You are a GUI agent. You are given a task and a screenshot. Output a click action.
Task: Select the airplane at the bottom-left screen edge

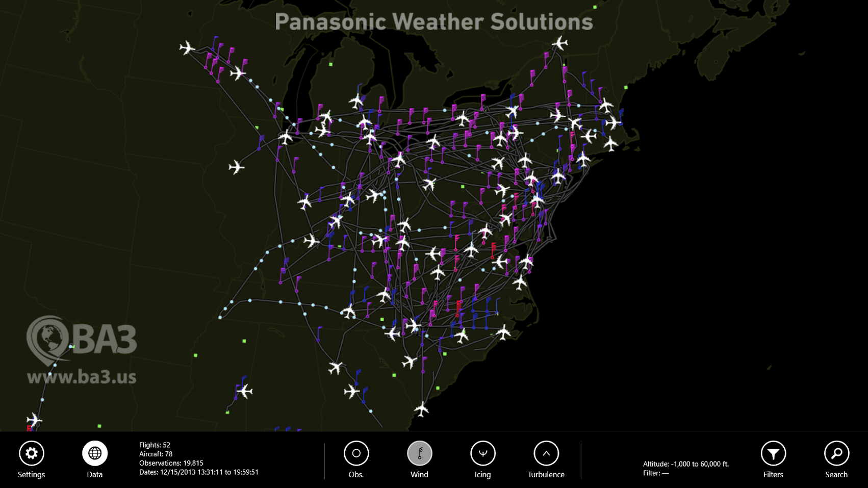pyautogui.click(x=34, y=420)
